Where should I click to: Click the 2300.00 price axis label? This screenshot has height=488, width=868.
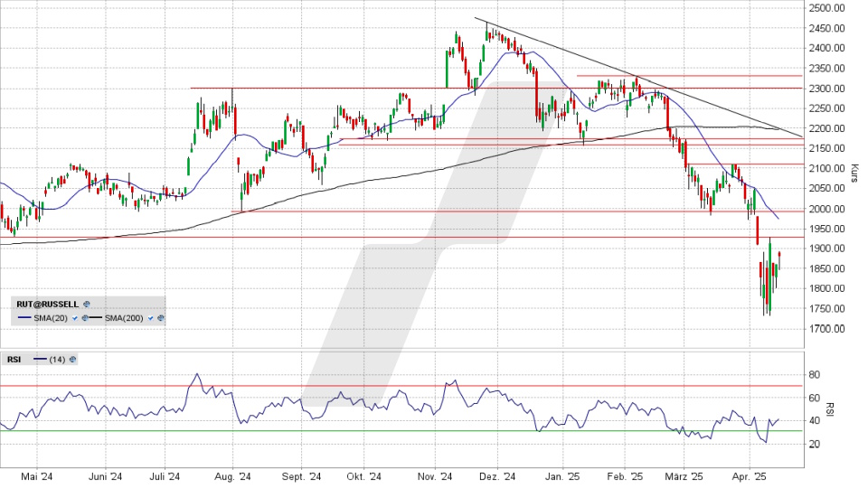tap(826, 89)
